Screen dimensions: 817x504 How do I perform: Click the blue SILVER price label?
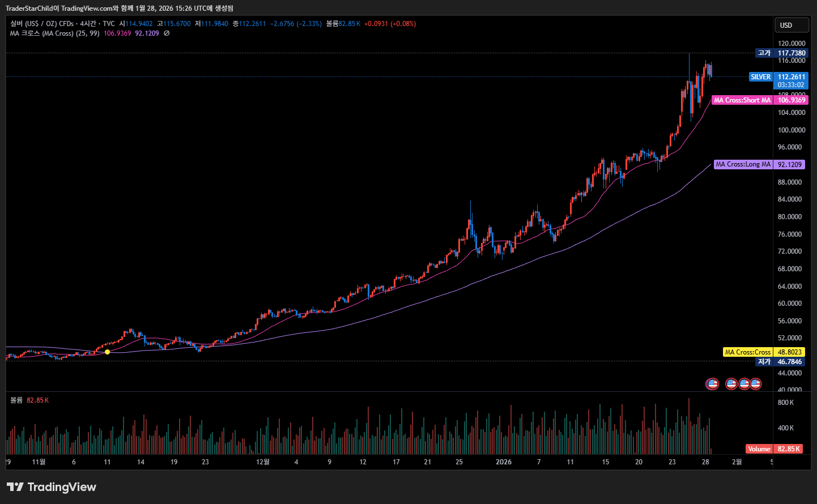(x=760, y=77)
